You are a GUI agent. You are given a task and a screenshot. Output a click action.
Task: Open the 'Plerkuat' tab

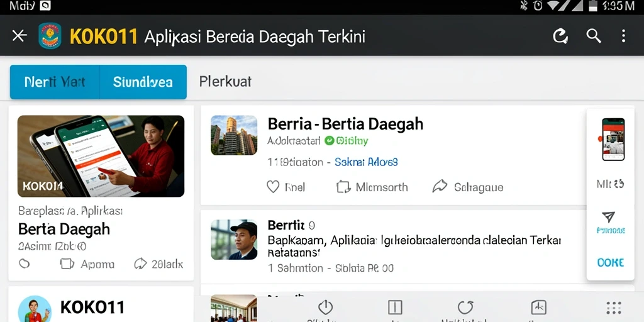(x=225, y=82)
